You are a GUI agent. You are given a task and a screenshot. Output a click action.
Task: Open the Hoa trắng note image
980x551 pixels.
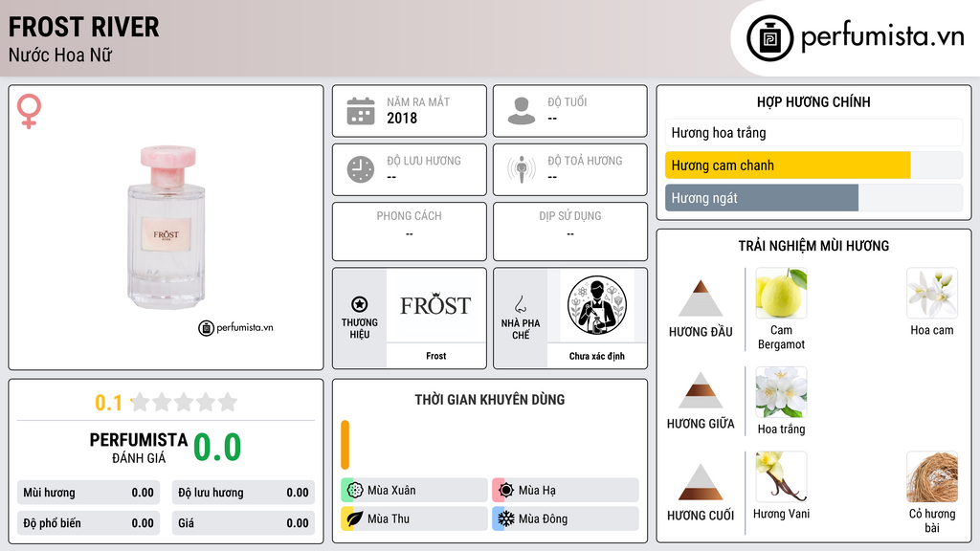coord(781,391)
